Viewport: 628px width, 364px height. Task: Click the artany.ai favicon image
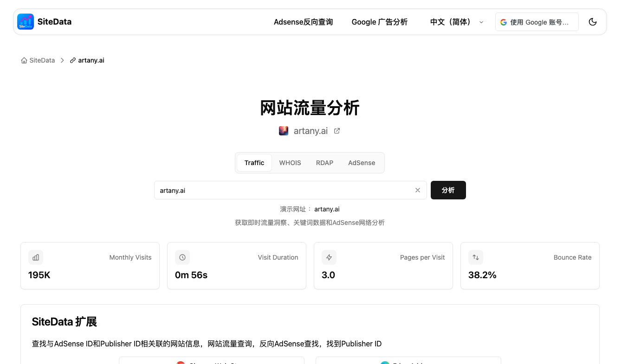(x=284, y=131)
